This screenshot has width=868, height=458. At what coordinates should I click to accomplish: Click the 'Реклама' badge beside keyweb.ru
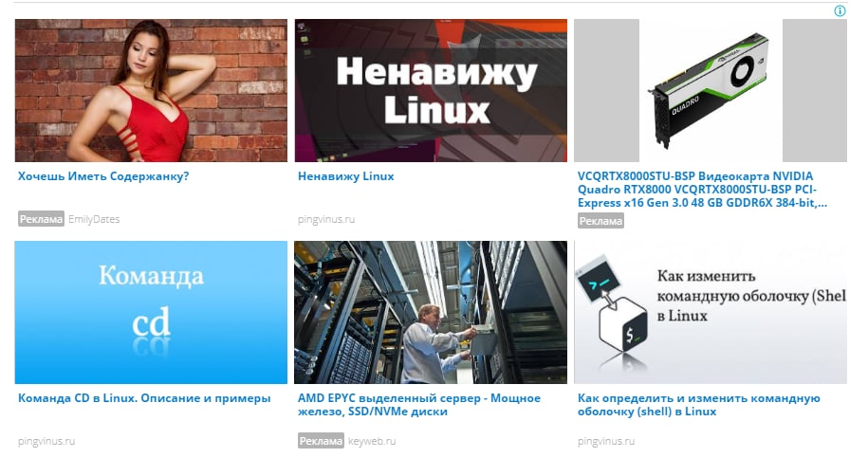pyautogui.click(x=321, y=441)
